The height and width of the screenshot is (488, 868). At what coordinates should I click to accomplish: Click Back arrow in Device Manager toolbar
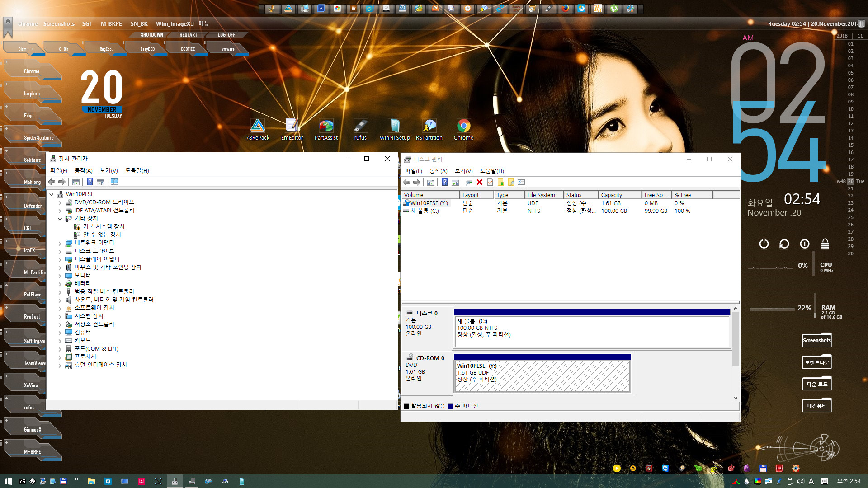[52, 182]
